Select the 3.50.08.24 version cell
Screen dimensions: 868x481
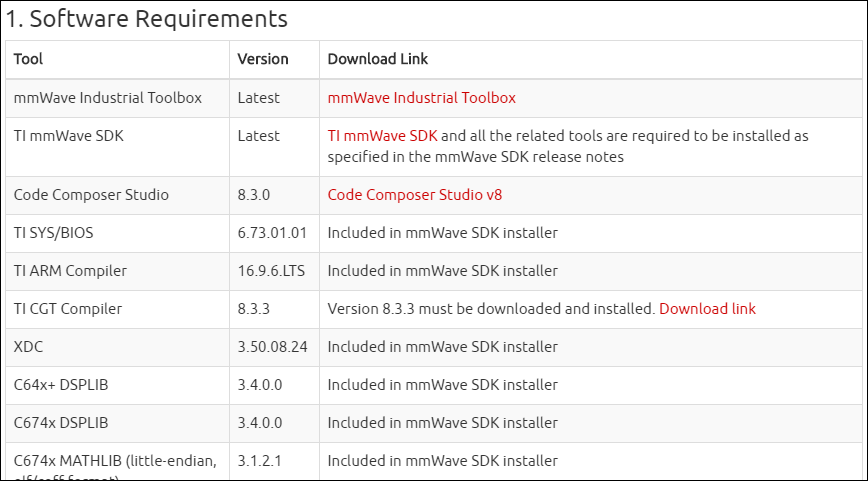274,347
